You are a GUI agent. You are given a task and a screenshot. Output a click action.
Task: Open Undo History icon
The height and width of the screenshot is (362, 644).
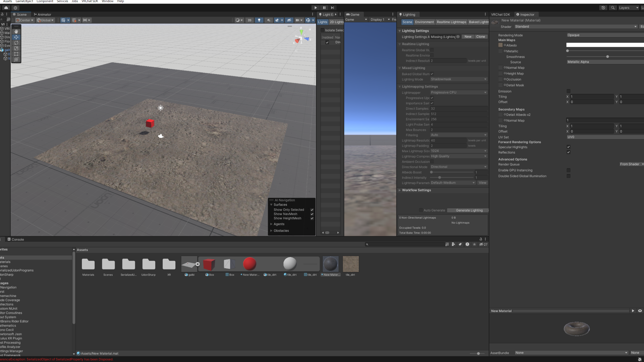coord(603,8)
